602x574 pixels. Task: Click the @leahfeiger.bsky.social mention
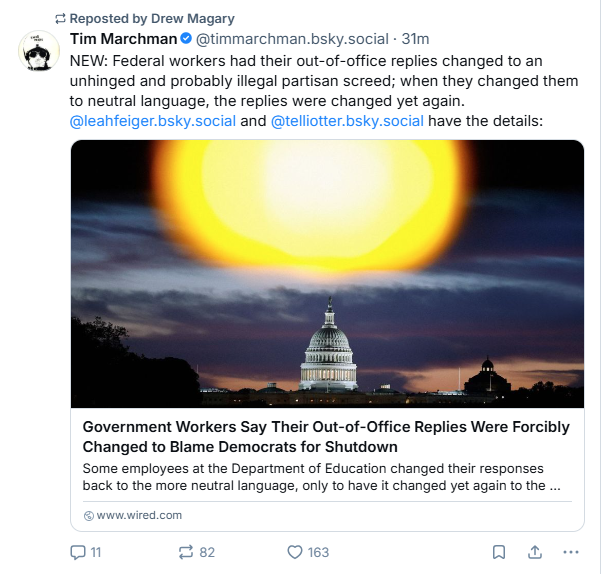153,121
